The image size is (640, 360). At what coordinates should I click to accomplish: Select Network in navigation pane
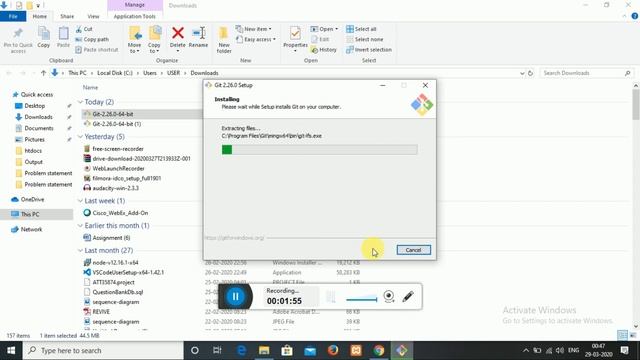(31, 229)
